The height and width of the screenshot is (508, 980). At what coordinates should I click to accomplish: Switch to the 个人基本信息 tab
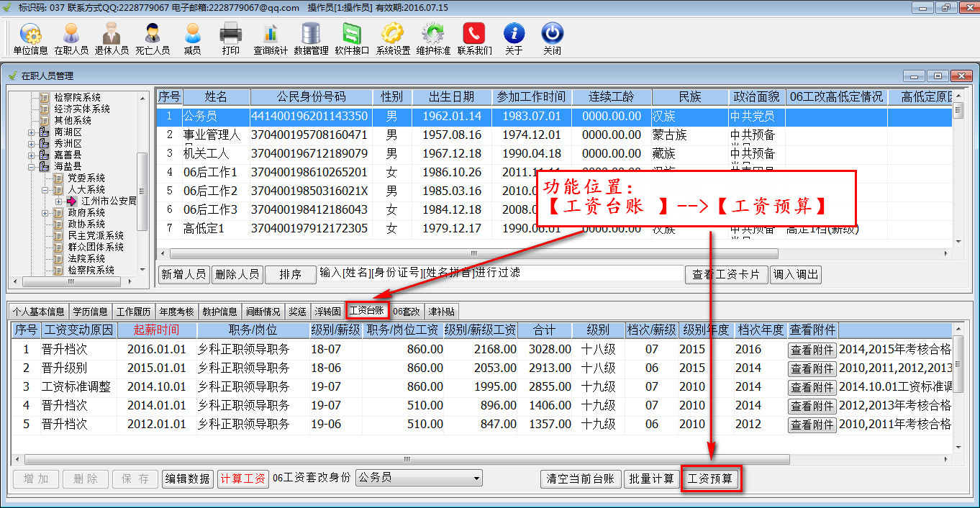38,312
